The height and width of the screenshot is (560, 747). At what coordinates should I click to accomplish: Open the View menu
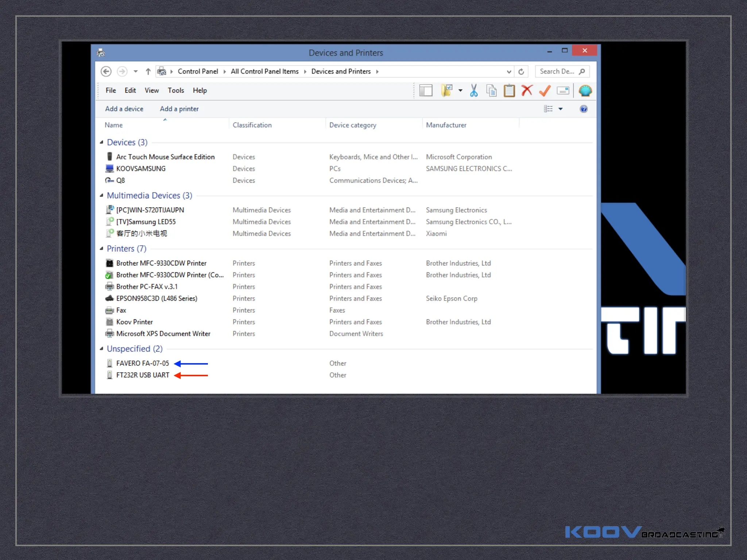point(151,90)
